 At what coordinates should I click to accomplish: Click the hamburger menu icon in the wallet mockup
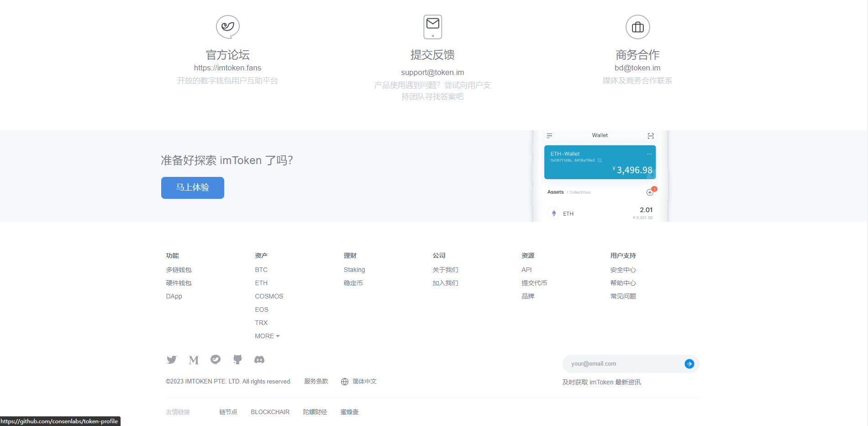click(x=550, y=136)
